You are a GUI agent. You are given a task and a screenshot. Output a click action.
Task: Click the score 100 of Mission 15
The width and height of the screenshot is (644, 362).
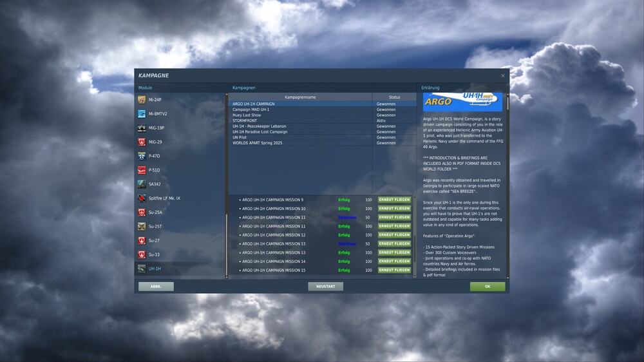[x=368, y=271]
